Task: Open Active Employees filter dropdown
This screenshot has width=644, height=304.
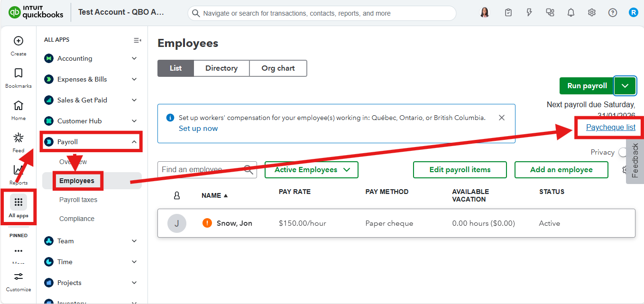Action: (312, 170)
